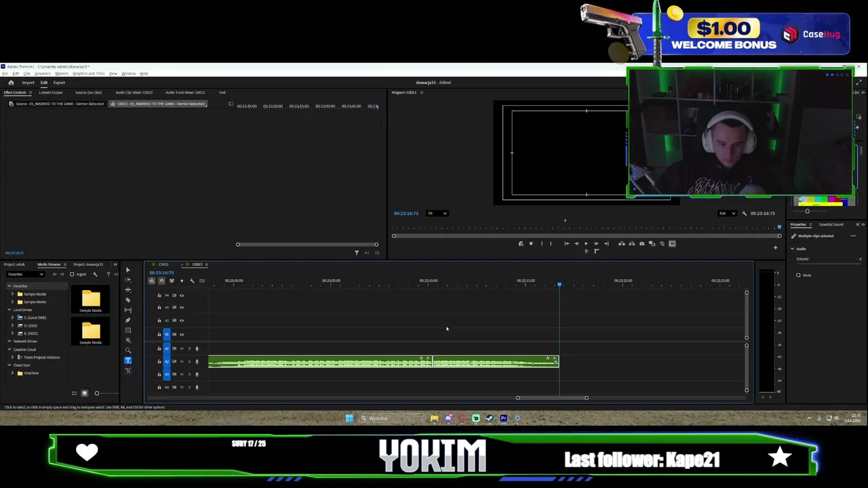Toggle the Ingest checkbox

[x=72, y=274]
